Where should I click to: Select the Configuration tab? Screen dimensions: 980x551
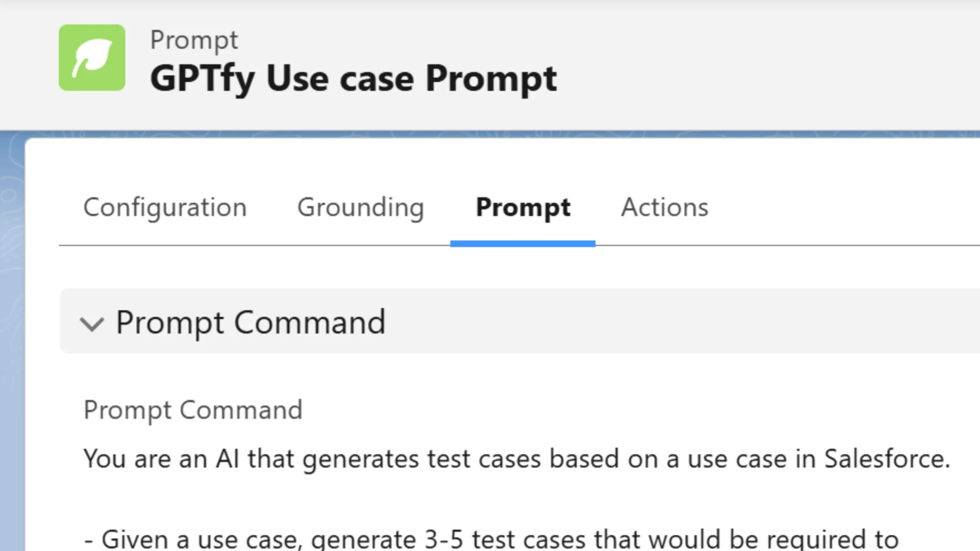[165, 208]
